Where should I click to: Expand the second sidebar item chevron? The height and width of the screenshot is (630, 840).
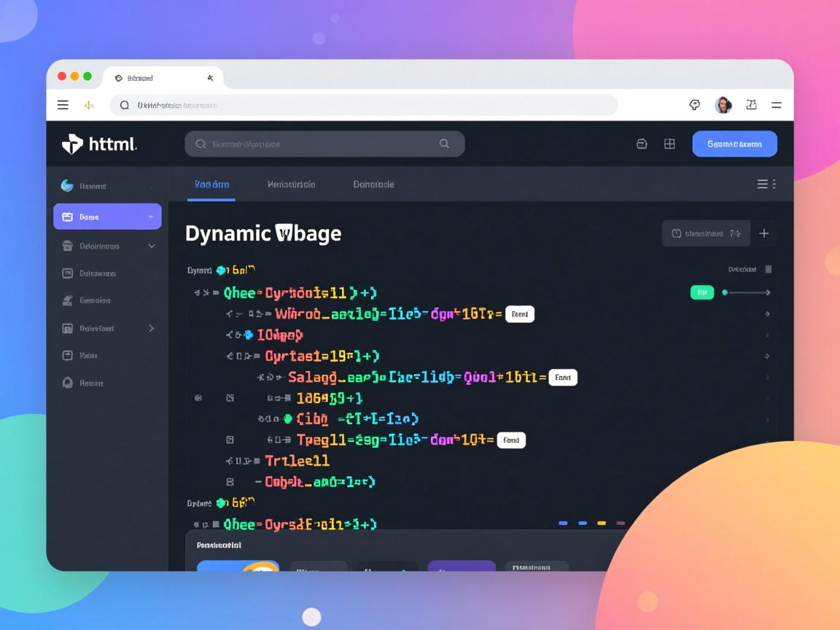pos(152,246)
